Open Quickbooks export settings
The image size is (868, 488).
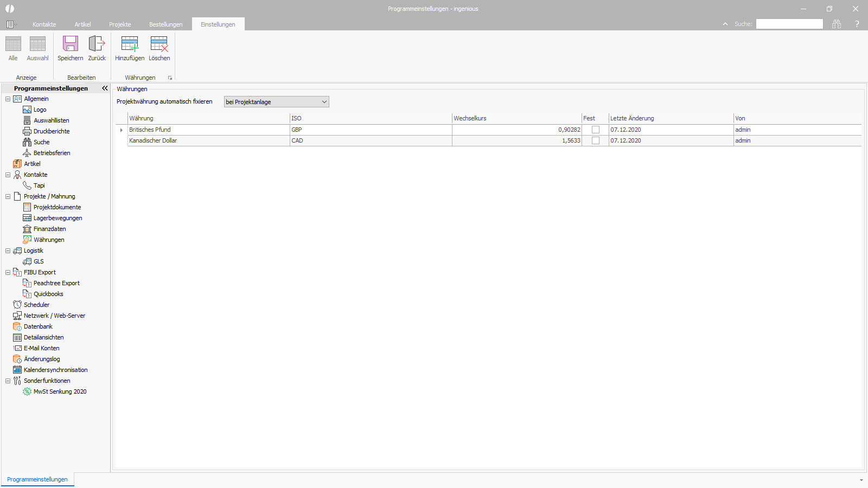tap(48, 294)
